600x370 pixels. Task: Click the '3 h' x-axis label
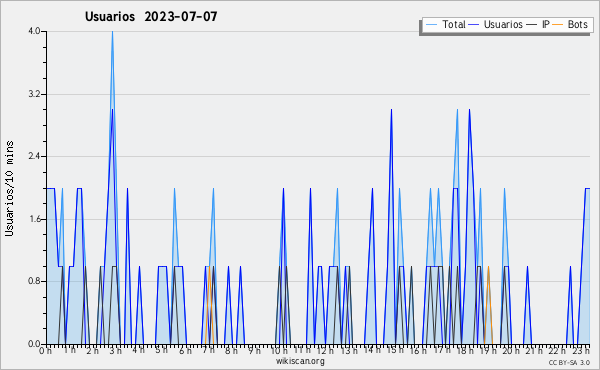point(116,350)
